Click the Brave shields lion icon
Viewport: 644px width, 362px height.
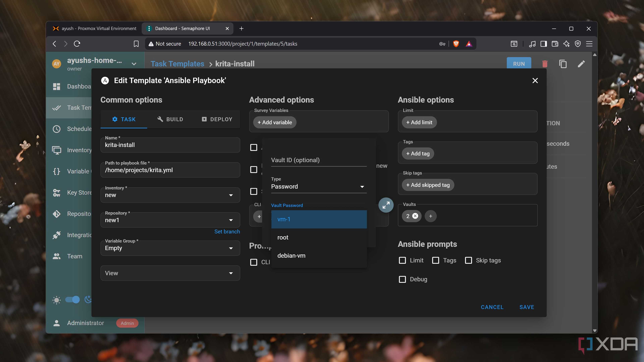[456, 44]
